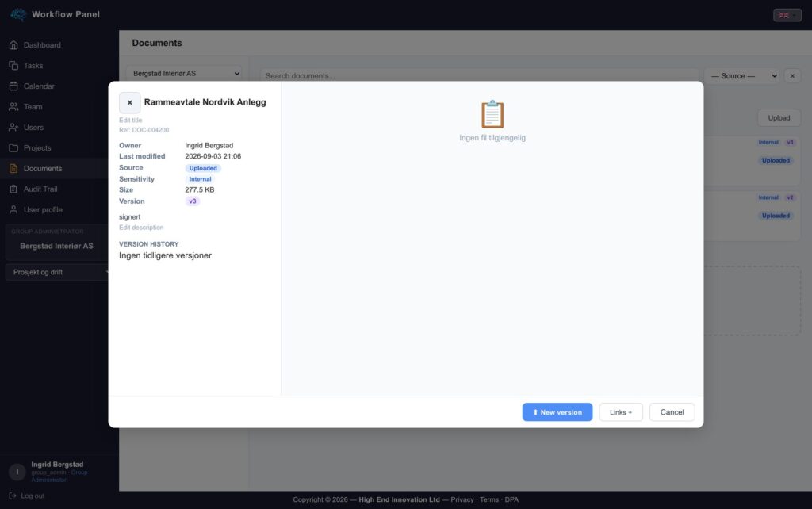Click the Ingen fil tilgjengelig message
This screenshot has width=812, height=509.
tap(492, 138)
